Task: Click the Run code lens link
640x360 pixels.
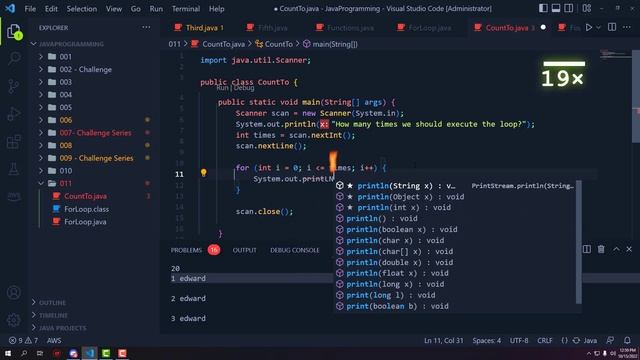Action: (x=222, y=88)
